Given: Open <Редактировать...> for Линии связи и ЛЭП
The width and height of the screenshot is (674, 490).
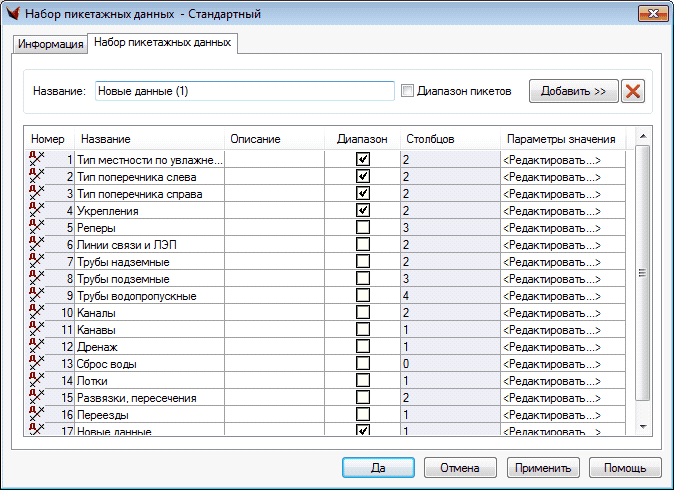Looking at the screenshot, I should [x=552, y=244].
